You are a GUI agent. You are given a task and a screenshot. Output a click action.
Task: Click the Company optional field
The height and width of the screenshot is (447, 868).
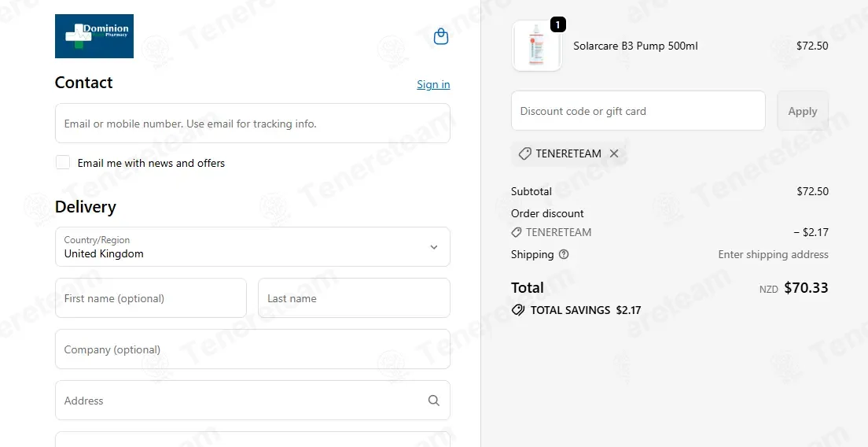pyautogui.click(x=252, y=349)
